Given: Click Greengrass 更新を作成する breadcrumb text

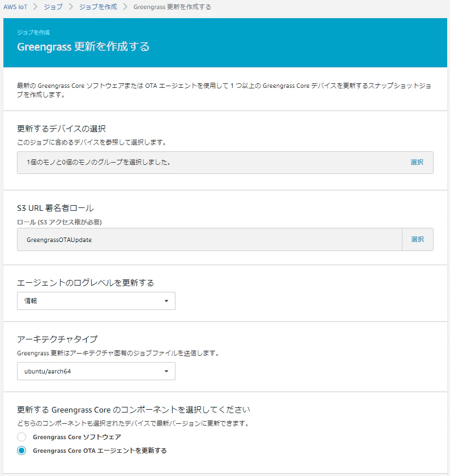Looking at the screenshot, I should tap(172, 7).
